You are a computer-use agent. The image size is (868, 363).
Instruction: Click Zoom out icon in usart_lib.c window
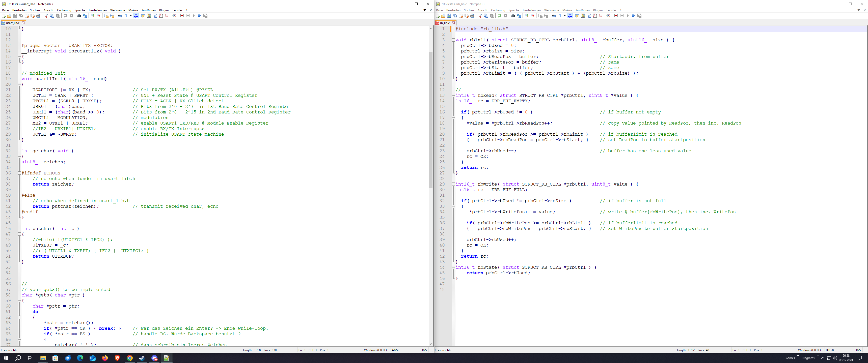click(98, 16)
